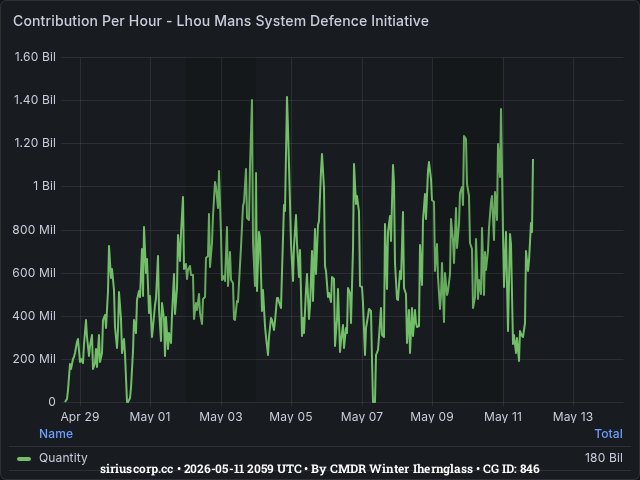Click the May 01 x-axis label
The image size is (640, 480).
pos(150,417)
